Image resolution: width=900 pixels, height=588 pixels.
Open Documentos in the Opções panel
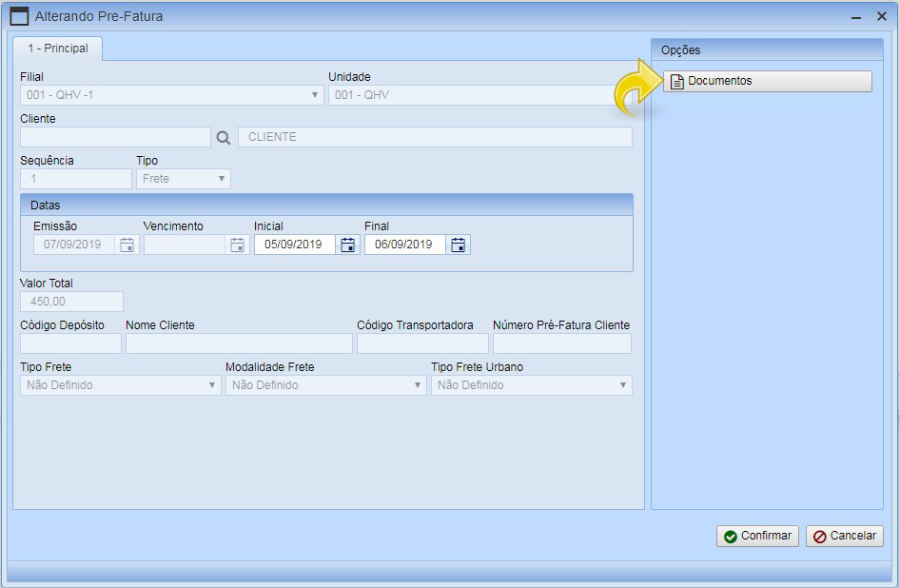point(767,81)
